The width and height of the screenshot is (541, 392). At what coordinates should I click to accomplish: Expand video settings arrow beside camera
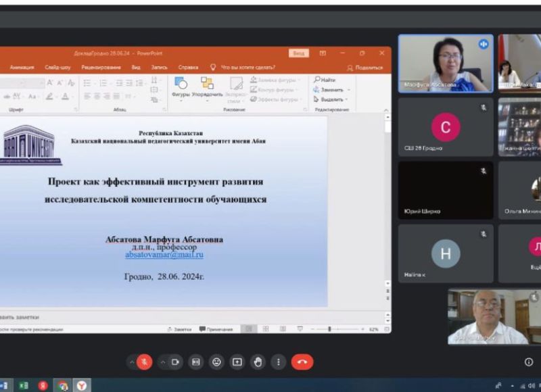[162, 362]
